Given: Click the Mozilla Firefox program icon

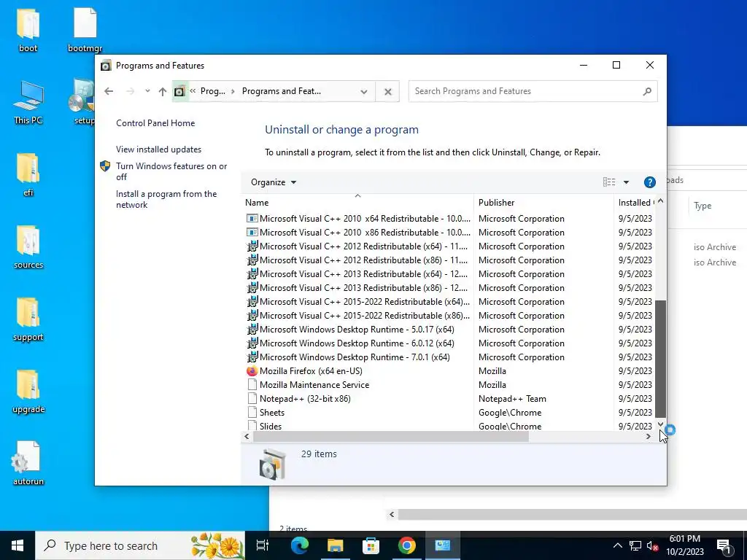Looking at the screenshot, I should click(x=252, y=370).
